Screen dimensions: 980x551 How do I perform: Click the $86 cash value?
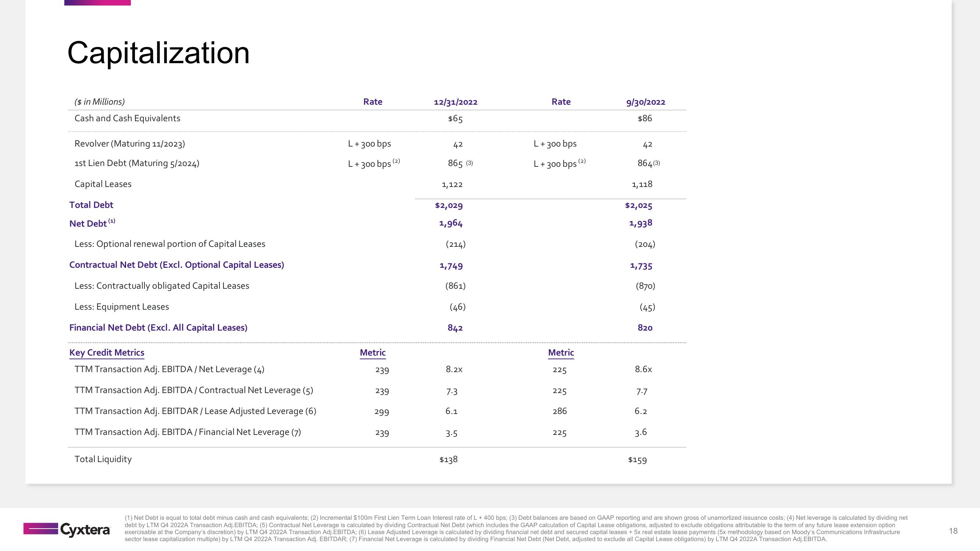coord(645,118)
